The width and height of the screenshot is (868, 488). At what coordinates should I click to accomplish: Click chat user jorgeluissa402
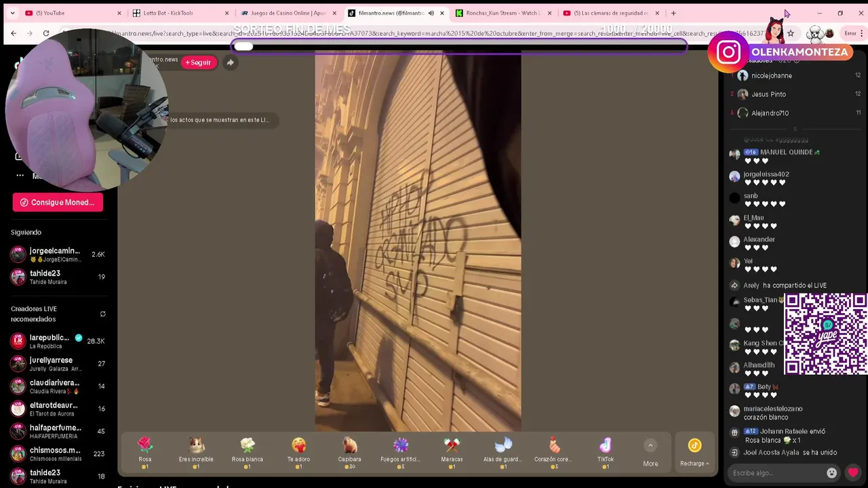[766, 174]
